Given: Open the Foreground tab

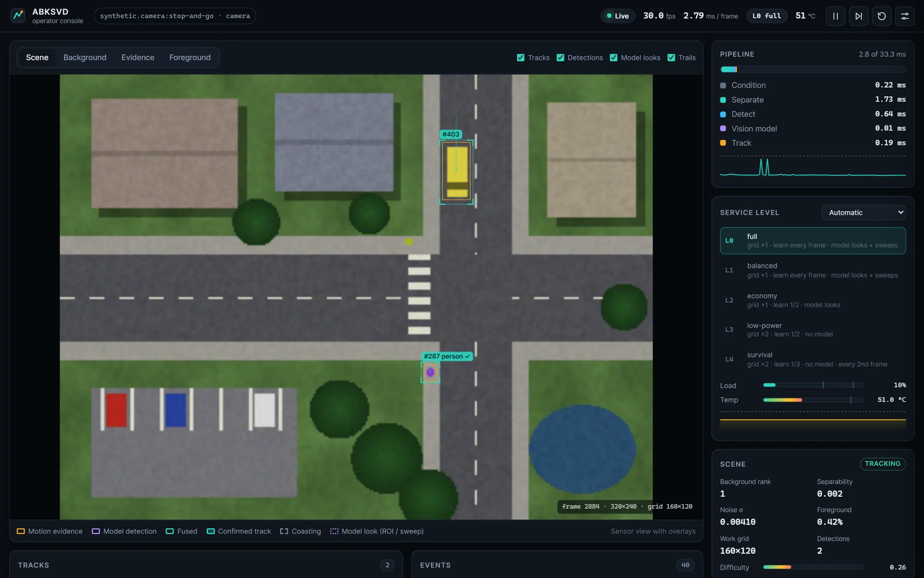Looking at the screenshot, I should pyautogui.click(x=190, y=58).
